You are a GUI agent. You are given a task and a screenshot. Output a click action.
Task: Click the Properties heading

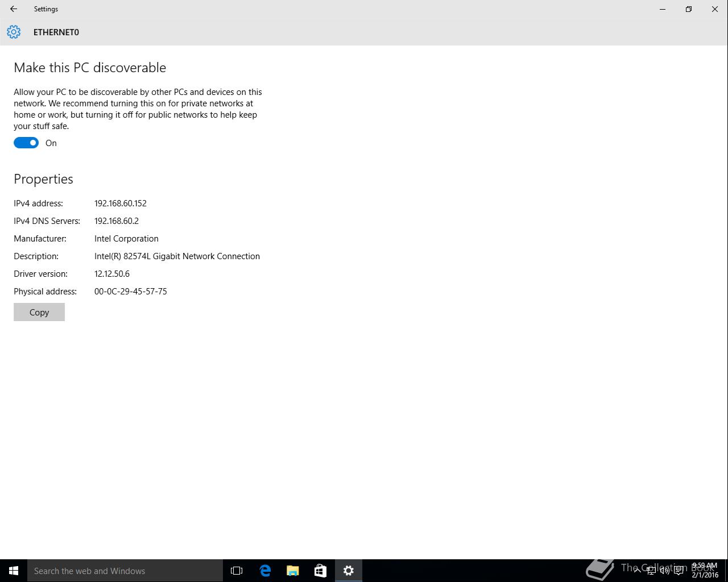43,179
